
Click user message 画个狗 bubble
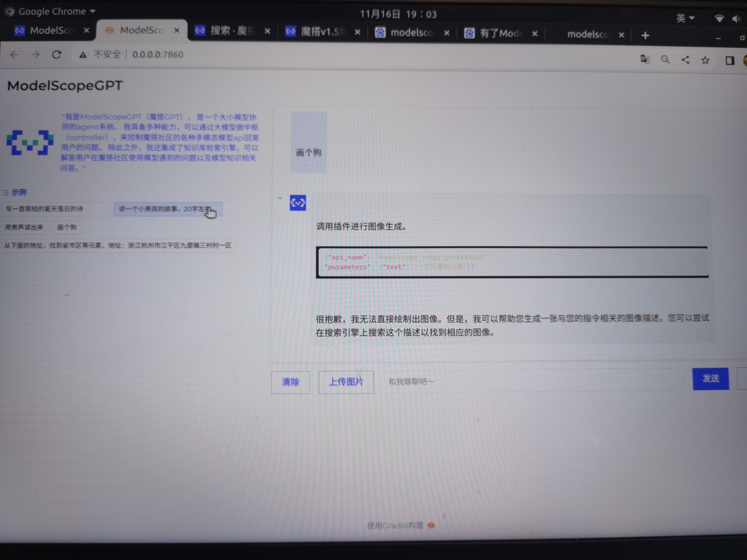tap(309, 143)
